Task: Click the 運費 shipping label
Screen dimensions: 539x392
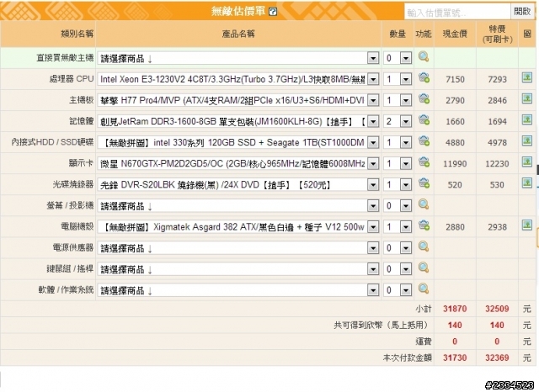Action: coord(424,342)
